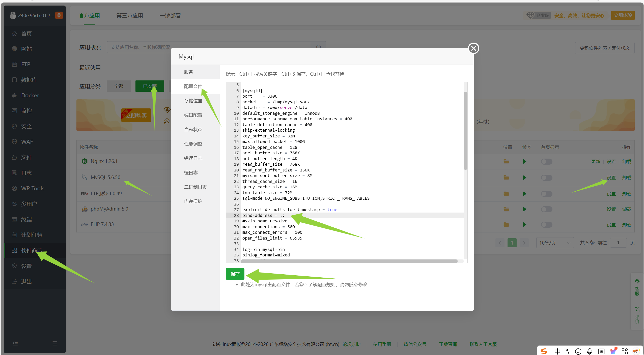The height and width of the screenshot is (355, 644).
Task: Open the sidebar menu list icon at the bottom
Action: pos(54,343)
